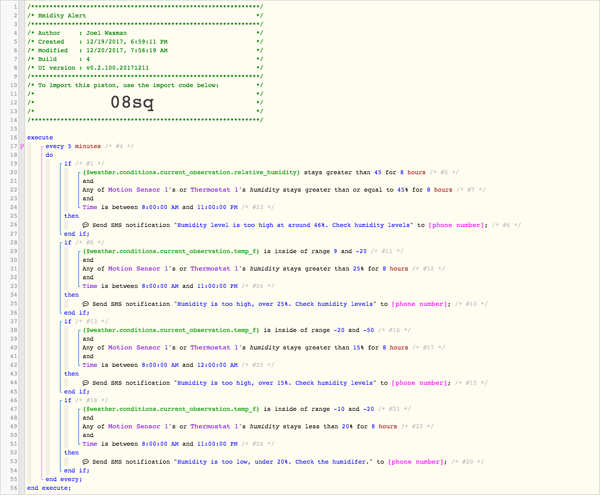Click the author name Joel Waxman

(106, 33)
